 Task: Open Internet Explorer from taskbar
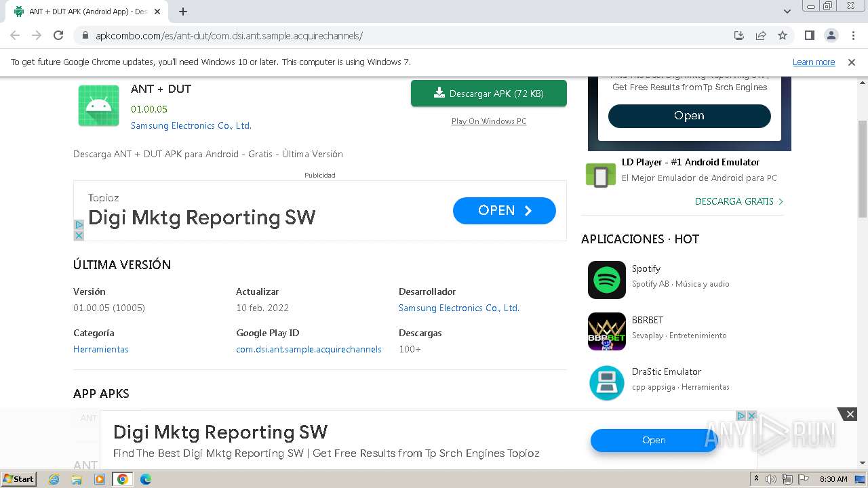tap(54, 479)
